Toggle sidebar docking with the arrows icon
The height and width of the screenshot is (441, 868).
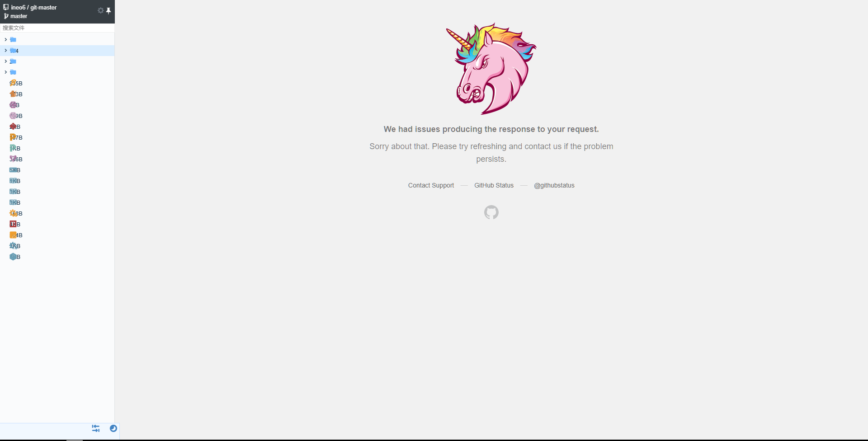coord(95,428)
